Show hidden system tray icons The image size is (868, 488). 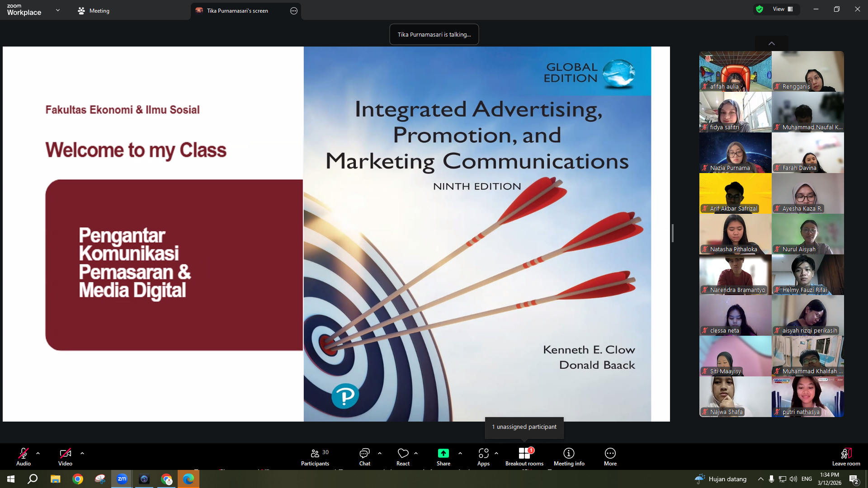coord(761,479)
